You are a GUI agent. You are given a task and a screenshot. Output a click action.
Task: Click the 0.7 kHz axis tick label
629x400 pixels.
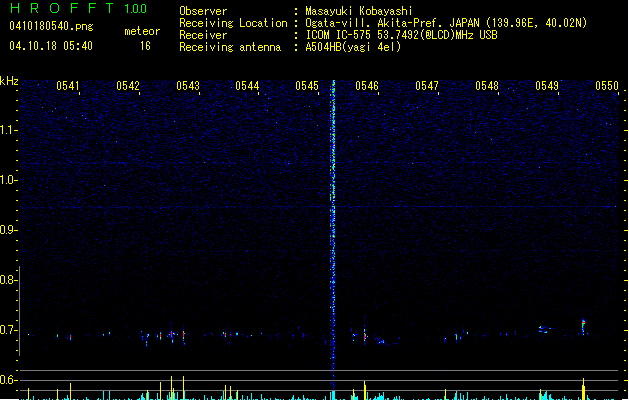pos(8,330)
